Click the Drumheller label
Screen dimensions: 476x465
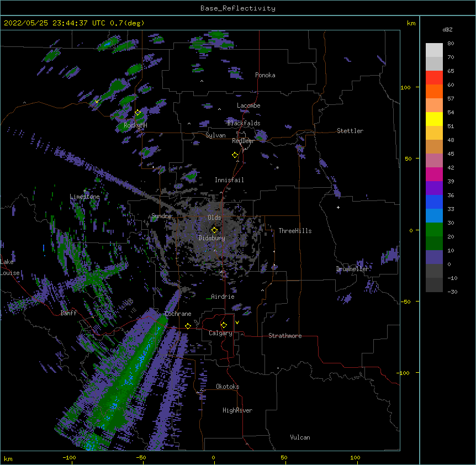pyautogui.click(x=352, y=269)
